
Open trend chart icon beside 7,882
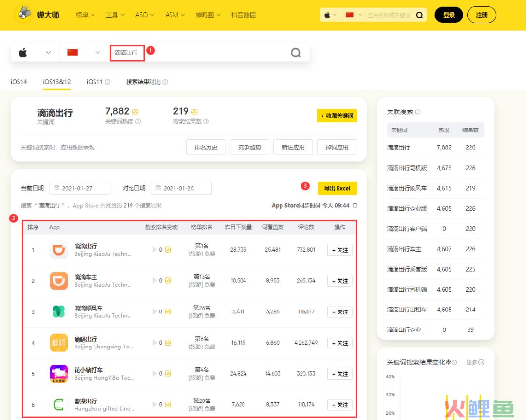coord(135,111)
